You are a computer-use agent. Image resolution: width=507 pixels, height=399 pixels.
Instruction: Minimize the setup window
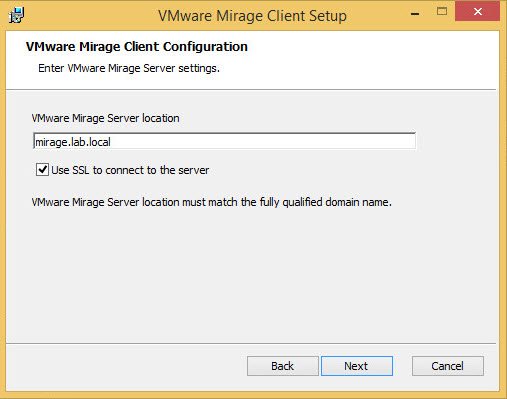[x=415, y=13]
